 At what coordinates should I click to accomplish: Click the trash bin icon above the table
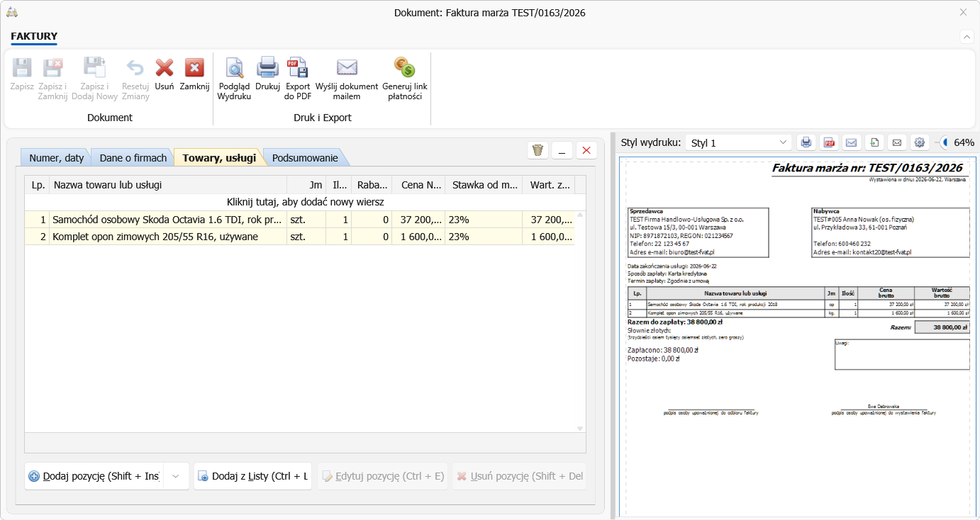538,150
